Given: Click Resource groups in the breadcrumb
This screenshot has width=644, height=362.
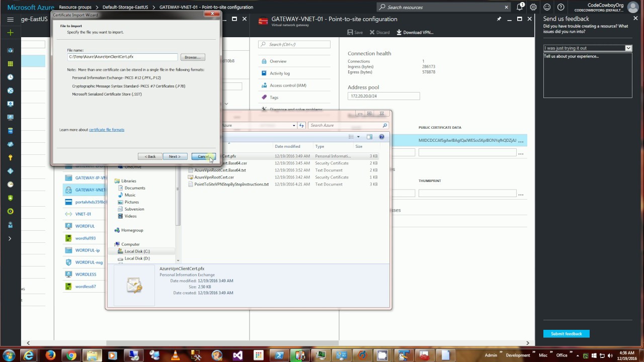Looking at the screenshot, I should [x=75, y=8].
